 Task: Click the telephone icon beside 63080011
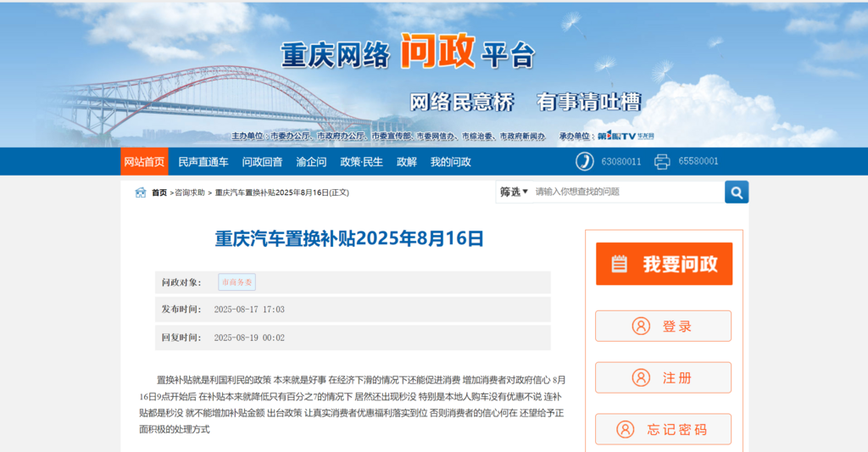pos(584,161)
